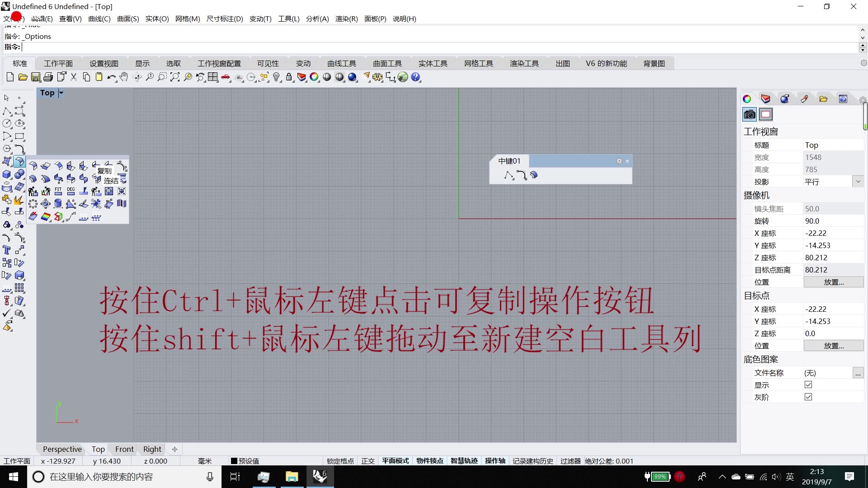Click the camera 放置... button
The image size is (868, 488).
[x=833, y=282]
